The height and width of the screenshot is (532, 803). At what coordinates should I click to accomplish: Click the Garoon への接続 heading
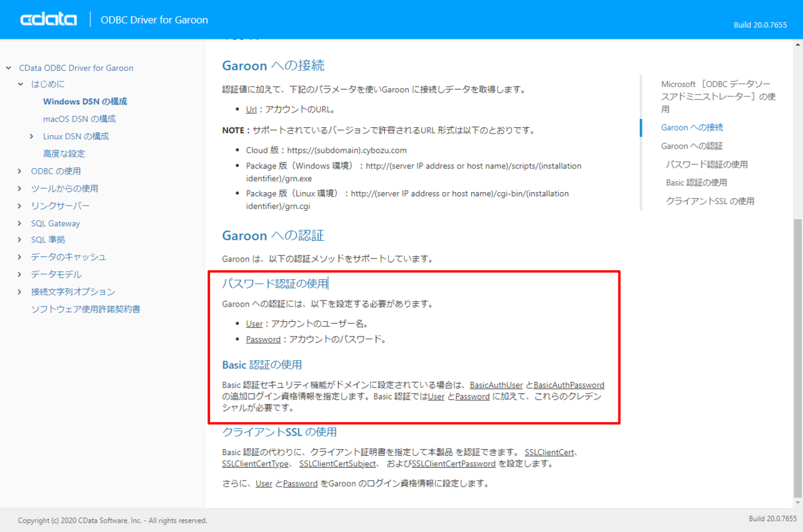273,66
